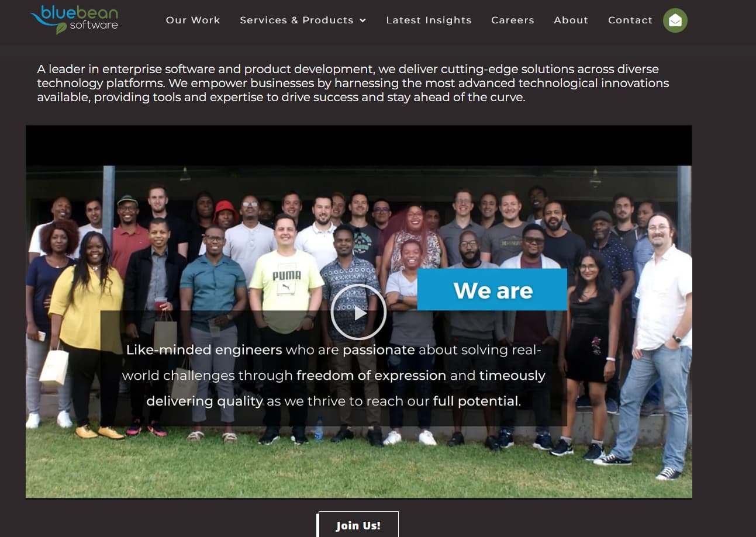This screenshot has height=537, width=756.
Task: Click the blue "We are" banner
Action: coord(492,290)
